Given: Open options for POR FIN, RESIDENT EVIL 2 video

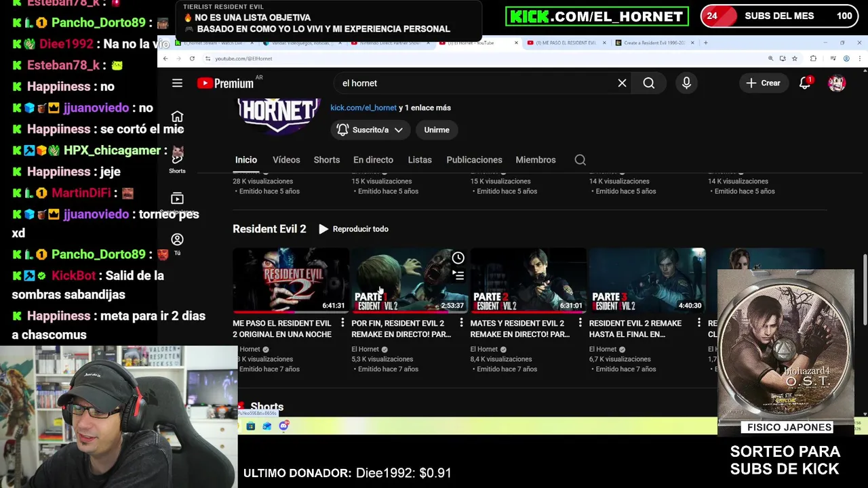Looking at the screenshot, I should [x=461, y=323].
